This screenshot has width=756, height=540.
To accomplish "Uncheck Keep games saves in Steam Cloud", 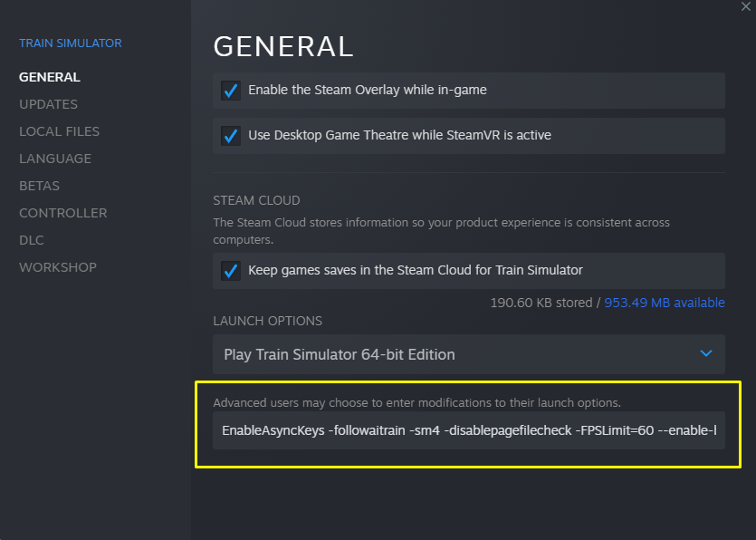I will point(231,271).
